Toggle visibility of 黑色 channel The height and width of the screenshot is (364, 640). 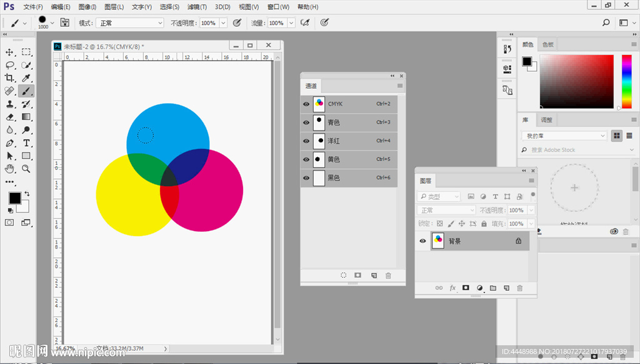click(x=306, y=178)
